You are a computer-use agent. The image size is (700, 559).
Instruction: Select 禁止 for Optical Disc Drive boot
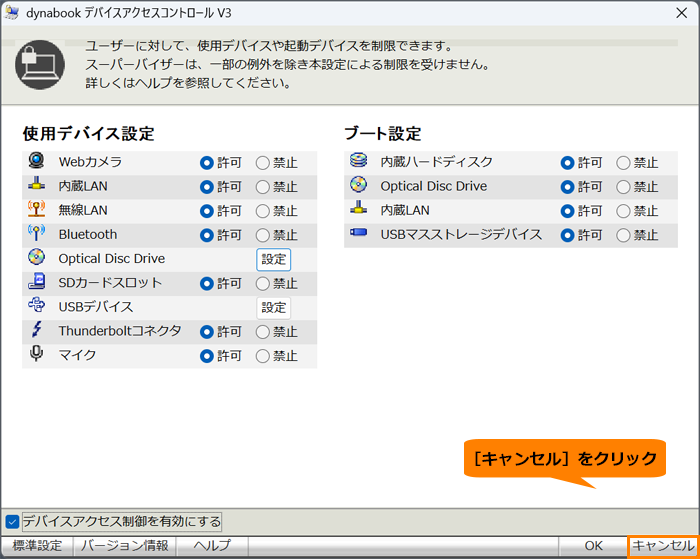coord(623,187)
